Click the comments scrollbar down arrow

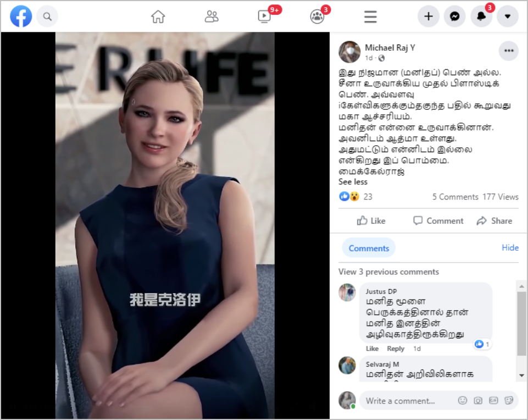pos(521,375)
